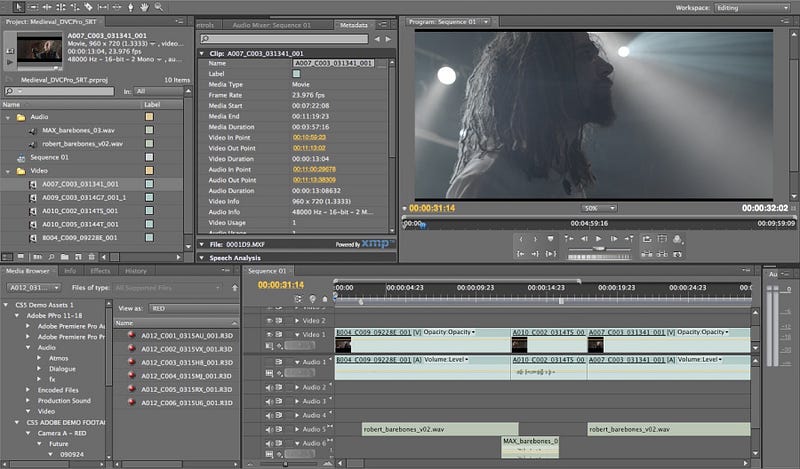800x469 pixels.
Task: Click the Video In Point timecode link
Action: click(x=309, y=137)
